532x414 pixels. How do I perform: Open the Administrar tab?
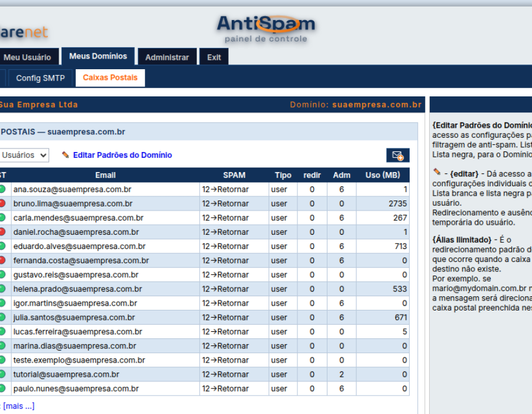coord(167,57)
